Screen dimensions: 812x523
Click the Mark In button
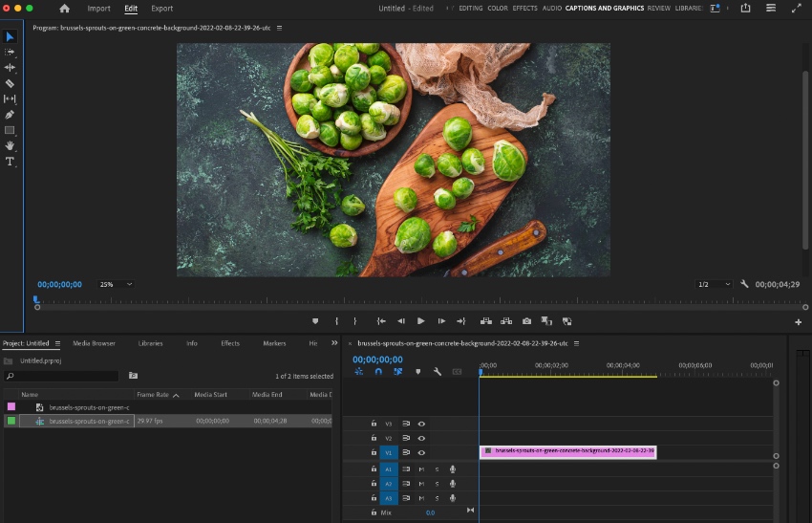(x=336, y=321)
